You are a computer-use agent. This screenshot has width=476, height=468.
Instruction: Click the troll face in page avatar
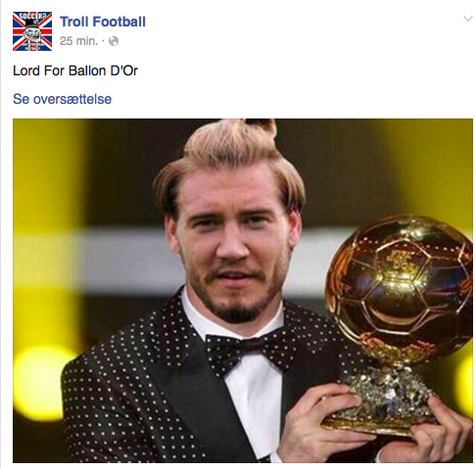click(32, 32)
